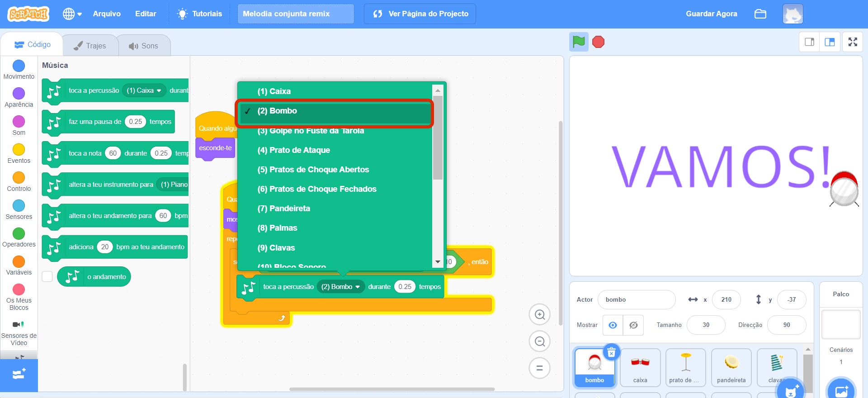Image resolution: width=868 pixels, height=398 pixels.
Task: Open the Arquivo menu
Action: point(107,14)
